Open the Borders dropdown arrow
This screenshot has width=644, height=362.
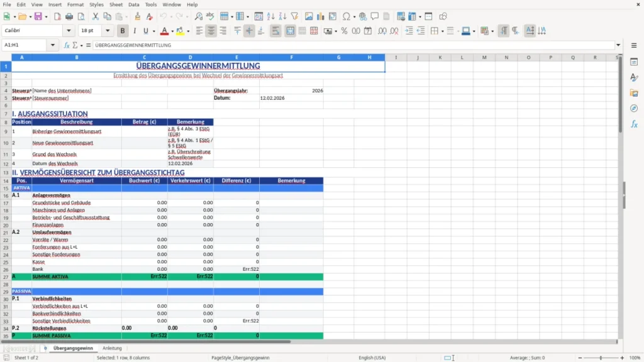pyautogui.click(x=442, y=31)
